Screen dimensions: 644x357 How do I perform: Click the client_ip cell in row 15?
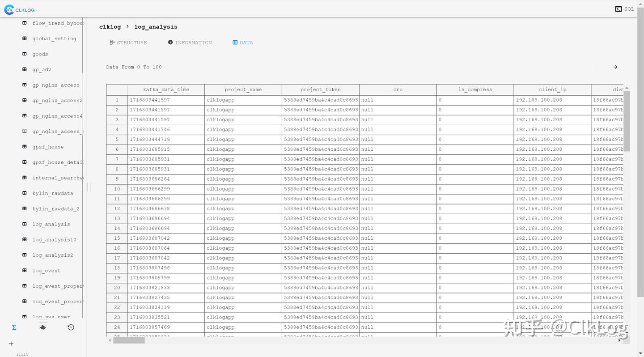pyautogui.click(x=553, y=238)
